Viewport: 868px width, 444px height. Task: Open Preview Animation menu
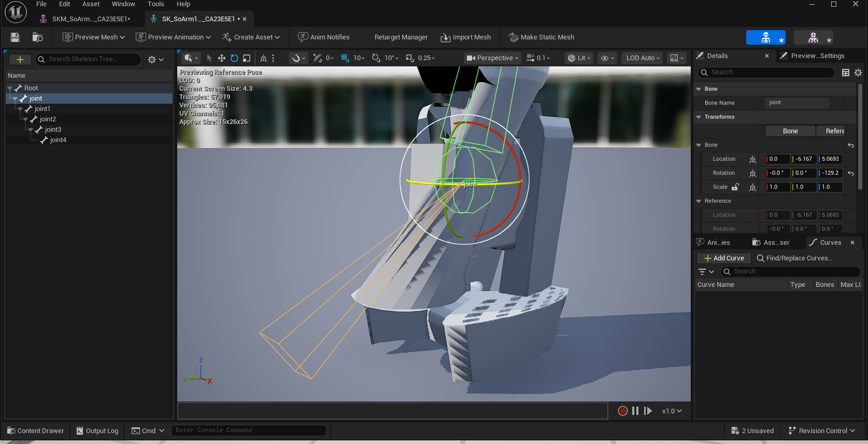coord(173,37)
